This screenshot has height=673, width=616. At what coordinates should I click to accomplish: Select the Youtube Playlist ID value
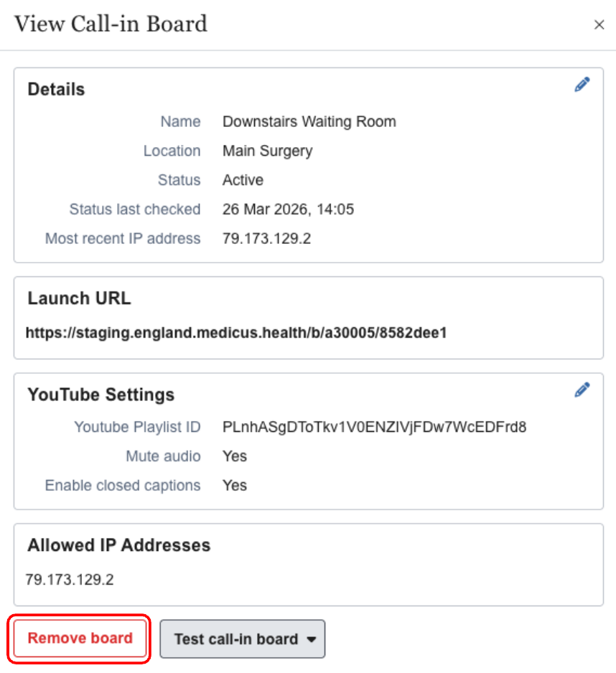pos(374,428)
